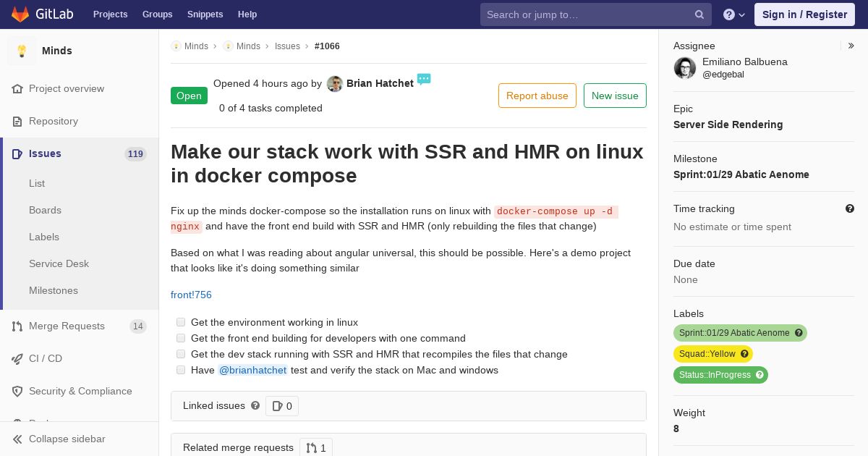Click the Issues breadcrumb link

287,46
